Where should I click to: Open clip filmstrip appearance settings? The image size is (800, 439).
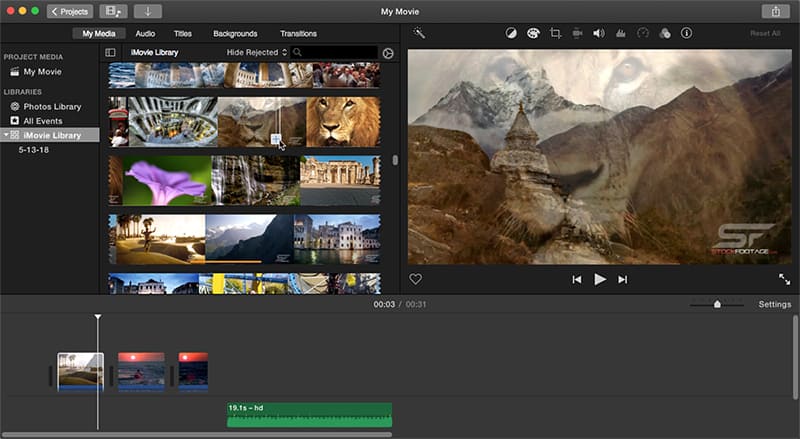point(388,53)
